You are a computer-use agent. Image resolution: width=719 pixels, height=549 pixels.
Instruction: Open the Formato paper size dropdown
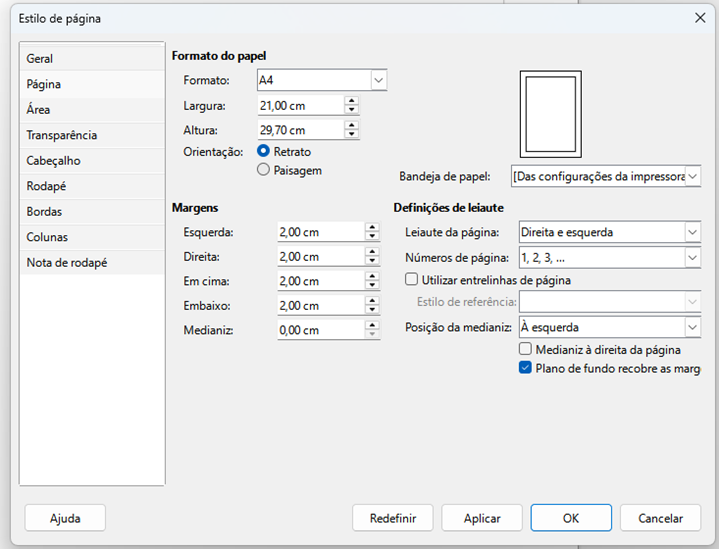coord(378,80)
